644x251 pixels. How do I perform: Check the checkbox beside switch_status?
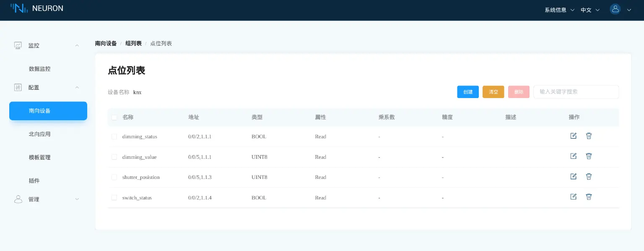114,197
